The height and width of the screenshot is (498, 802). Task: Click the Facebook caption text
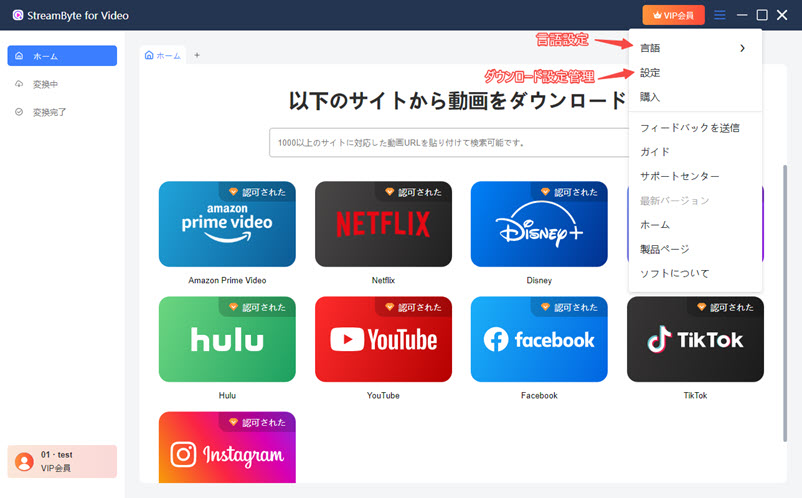539,395
